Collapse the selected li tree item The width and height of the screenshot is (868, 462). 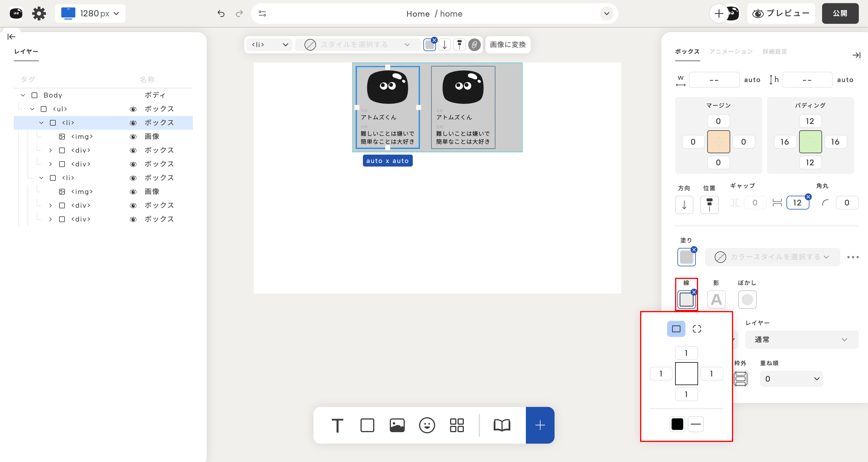tap(41, 123)
